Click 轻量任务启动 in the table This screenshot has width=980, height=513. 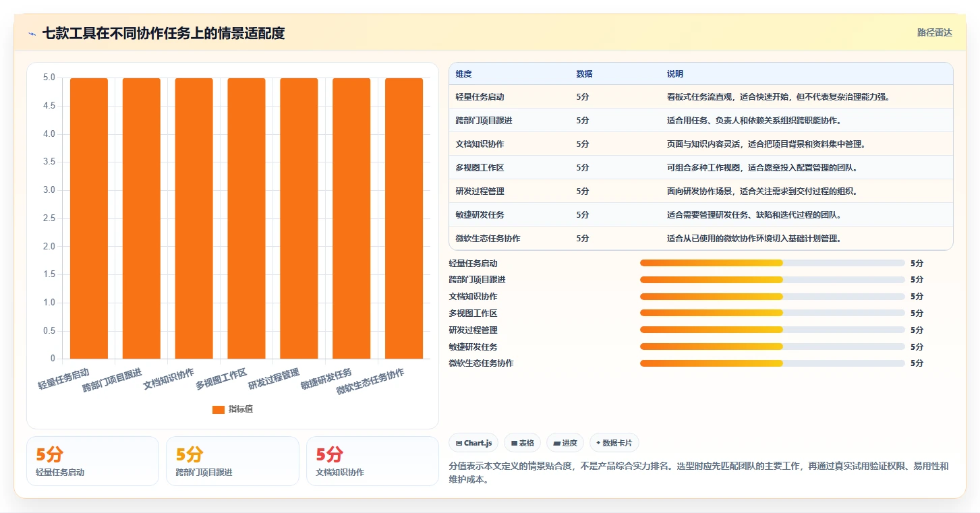480,97
